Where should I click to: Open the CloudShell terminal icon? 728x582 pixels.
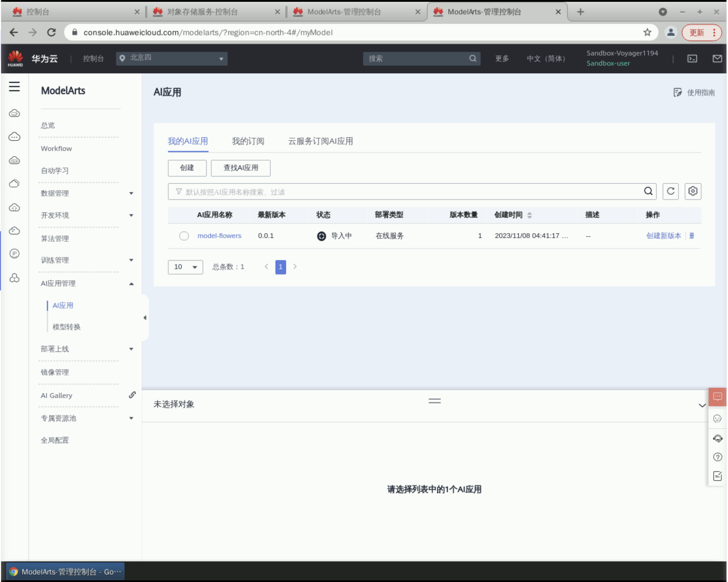pyautogui.click(x=692, y=59)
